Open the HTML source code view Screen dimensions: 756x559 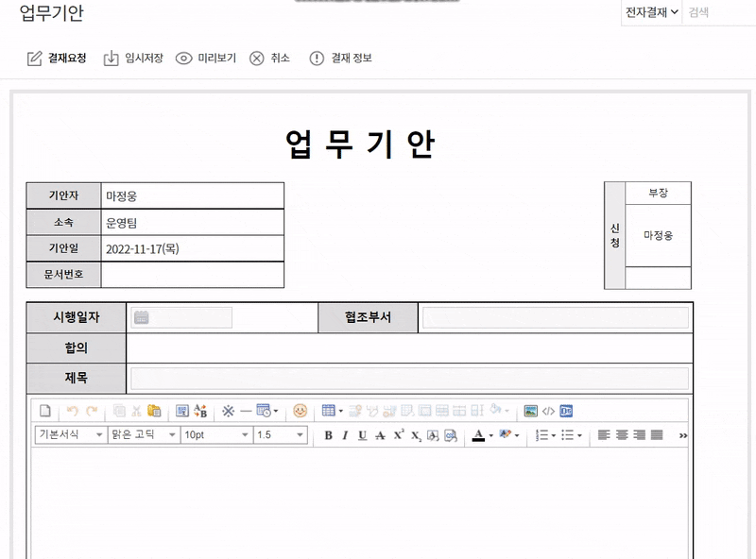(549, 411)
